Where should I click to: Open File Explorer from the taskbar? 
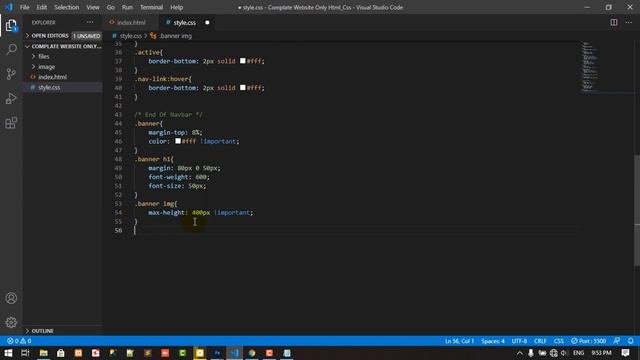click(x=43, y=353)
